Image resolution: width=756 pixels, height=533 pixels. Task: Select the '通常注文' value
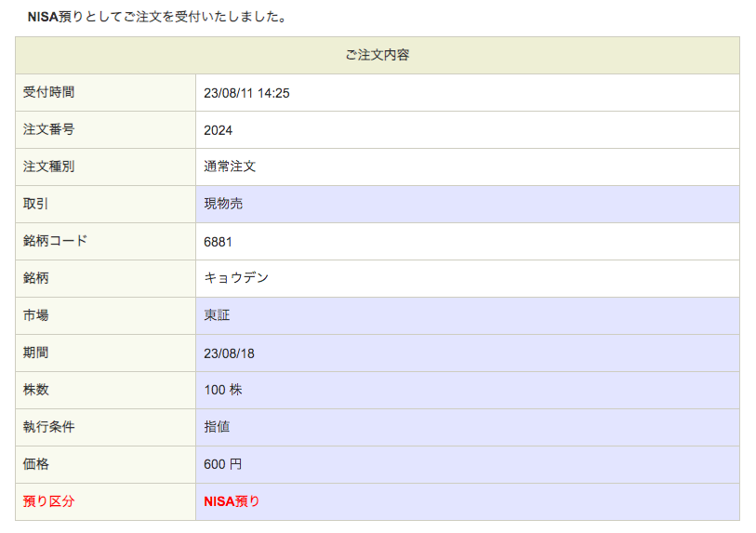tap(230, 167)
